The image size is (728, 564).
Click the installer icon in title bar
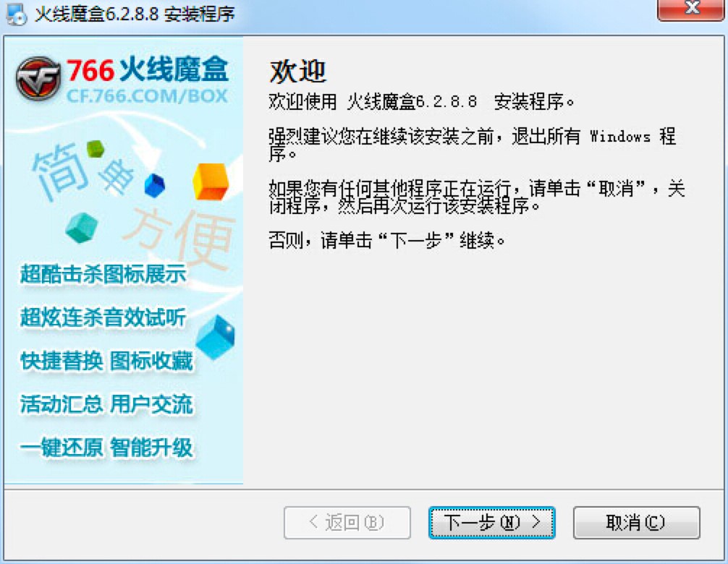coord(17,14)
